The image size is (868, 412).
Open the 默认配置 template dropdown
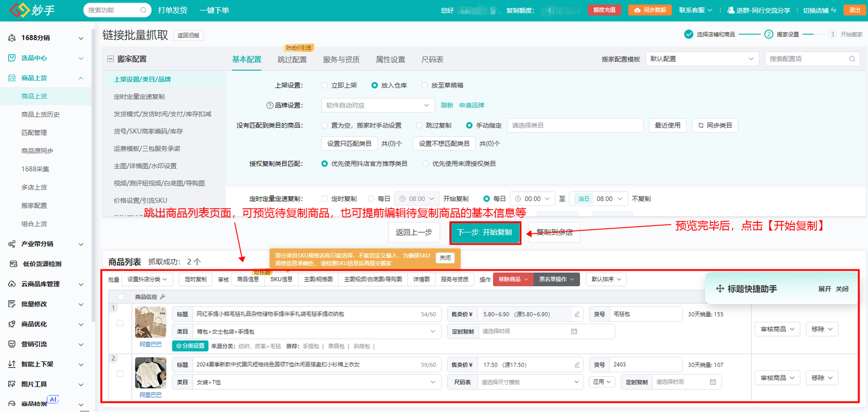(x=702, y=59)
